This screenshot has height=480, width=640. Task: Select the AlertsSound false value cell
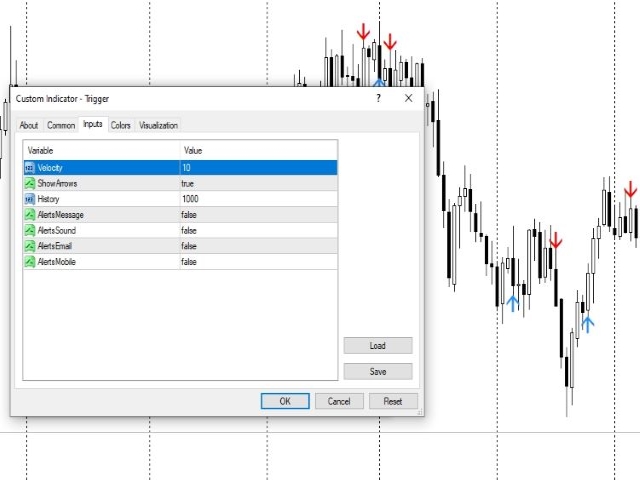tap(259, 230)
